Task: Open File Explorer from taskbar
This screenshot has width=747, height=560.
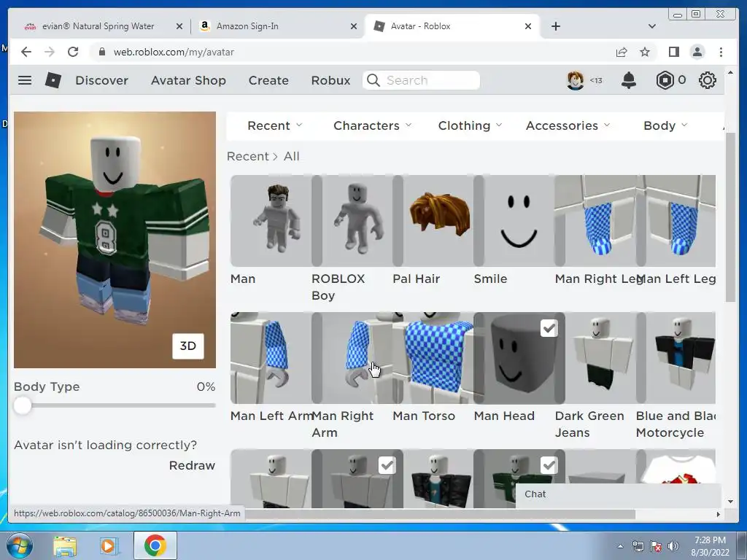Action: click(x=65, y=545)
